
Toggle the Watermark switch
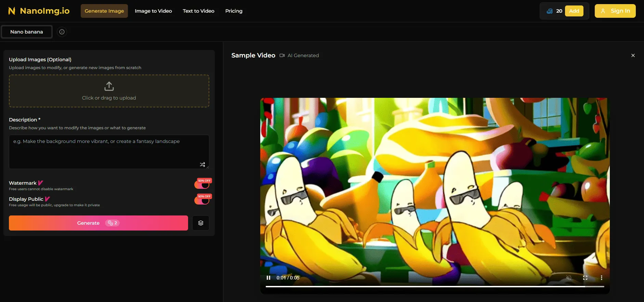click(x=202, y=185)
